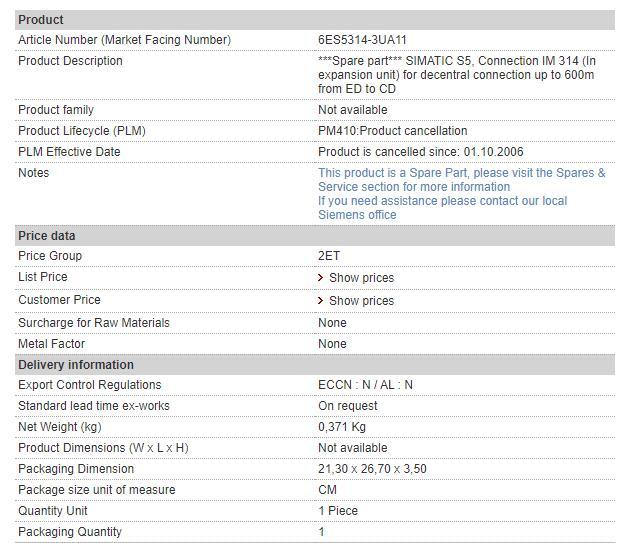Viewport: 642px width, 543px height.
Task: Click the net weight value 0,371 Kg
Action: pyautogui.click(x=343, y=427)
